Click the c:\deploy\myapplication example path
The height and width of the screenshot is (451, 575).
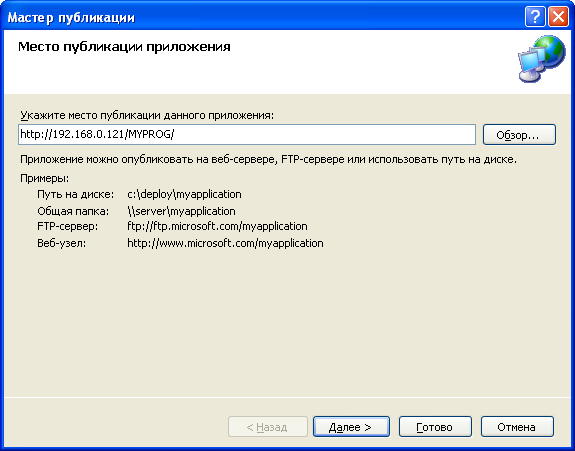tap(184, 194)
